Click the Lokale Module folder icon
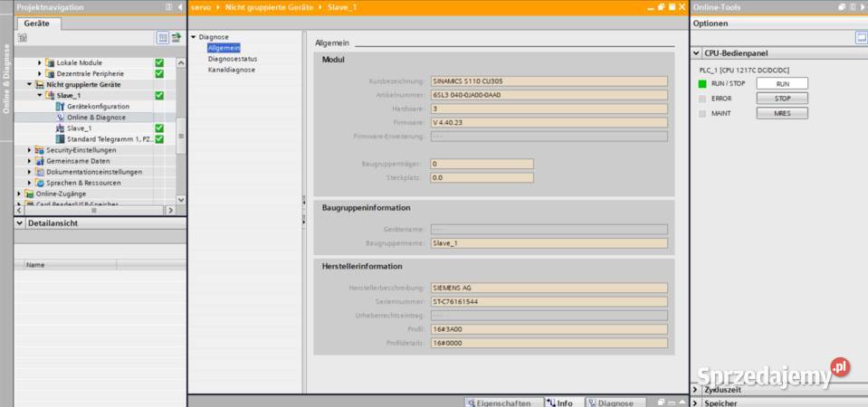The image size is (868, 407). [x=51, y=63]
